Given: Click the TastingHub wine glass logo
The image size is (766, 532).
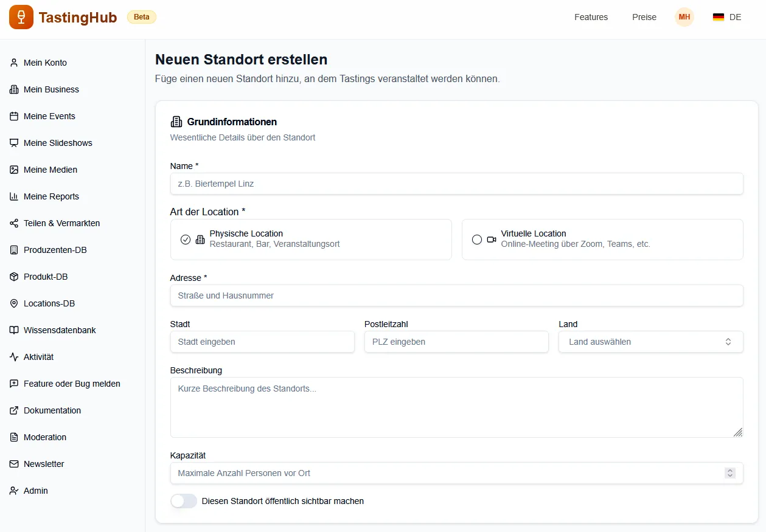Looking at the screenshot, I should pos(21,17).
